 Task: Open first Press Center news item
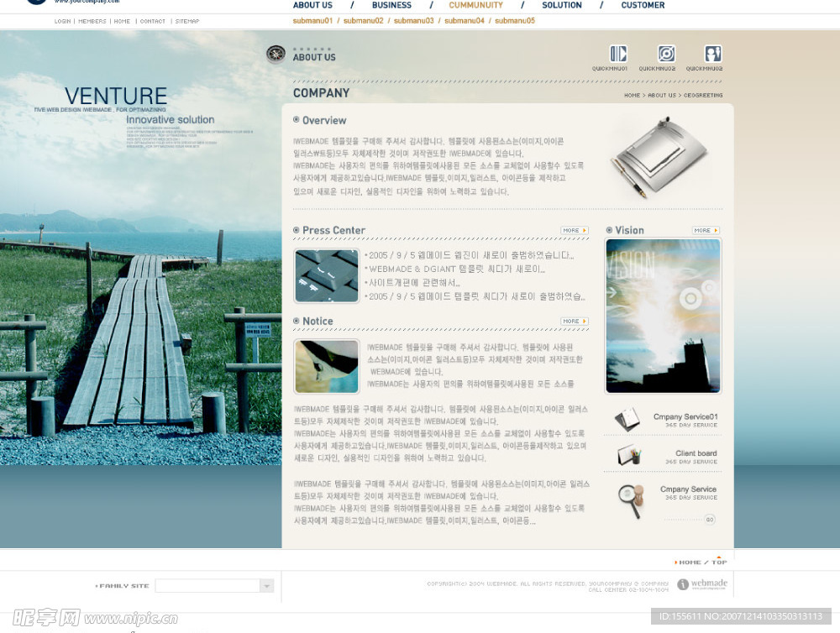pos(470,255)
